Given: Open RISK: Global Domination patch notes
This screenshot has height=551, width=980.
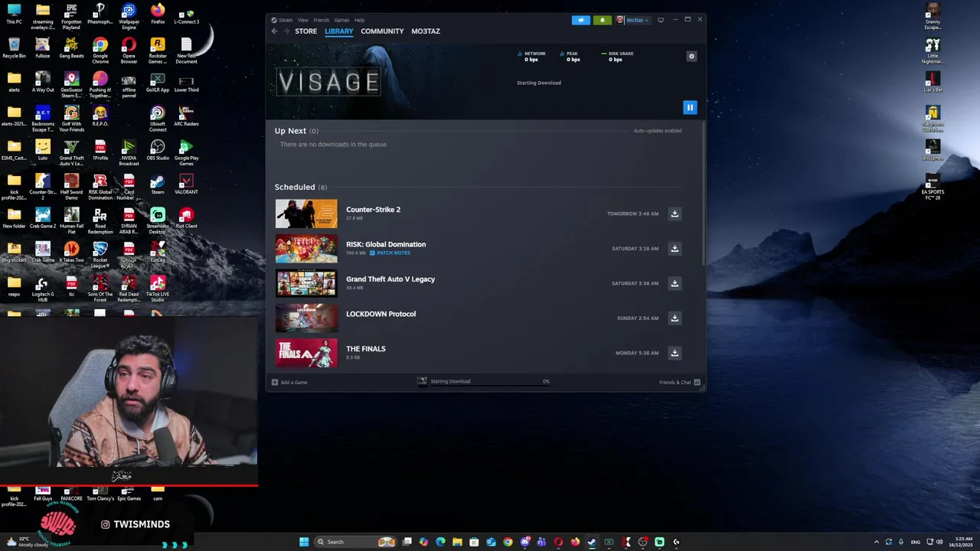Looking at the screenshot, I should [x=390, y=253].
